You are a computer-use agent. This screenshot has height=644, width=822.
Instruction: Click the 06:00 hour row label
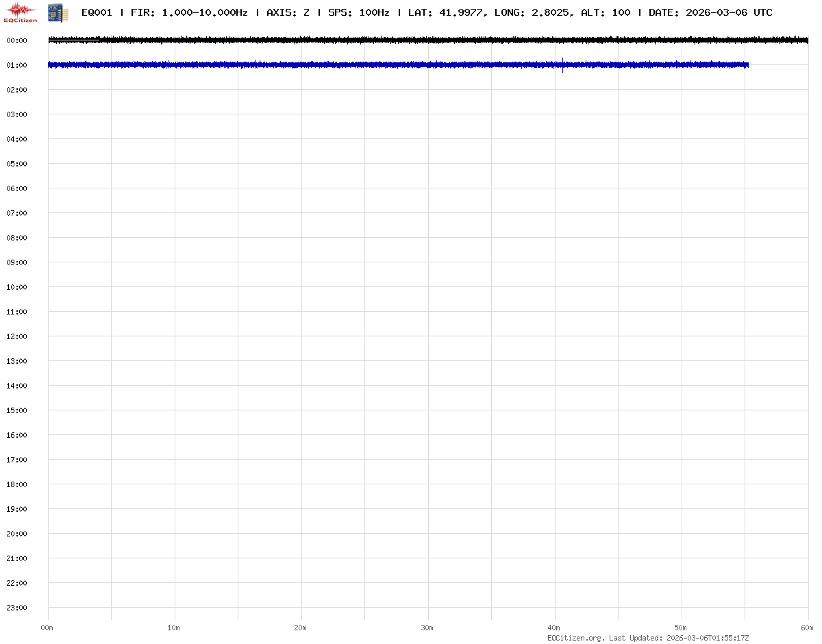click(16, 188)
